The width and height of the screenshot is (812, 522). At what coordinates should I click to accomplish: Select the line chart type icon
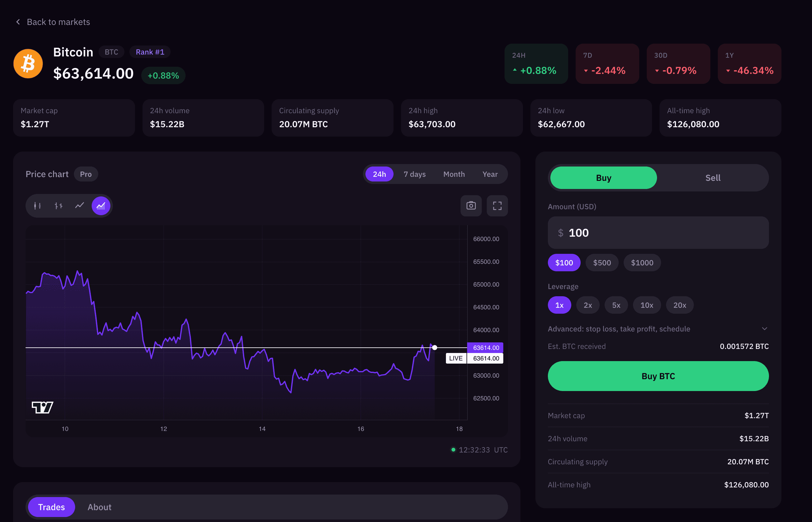point(80,206)
